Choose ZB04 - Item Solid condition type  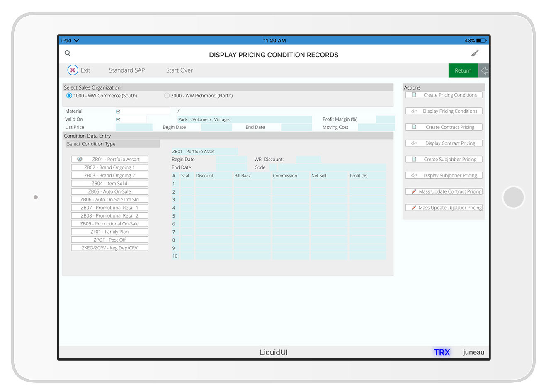coord(109,184)
